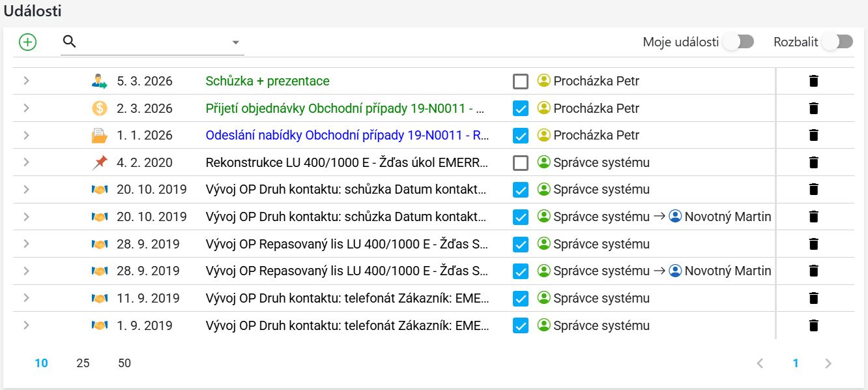Click the pushpin icon on Rekonstrukce row
Image resolution: width=868 pixels, height=390 pixels.
point(99,162)
